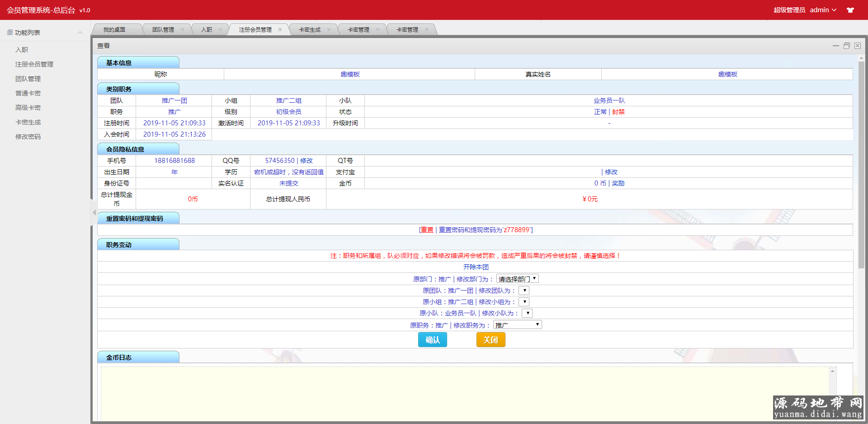
Task: Collapse the 功能列表 sidebar section
Action: [80, 33]
